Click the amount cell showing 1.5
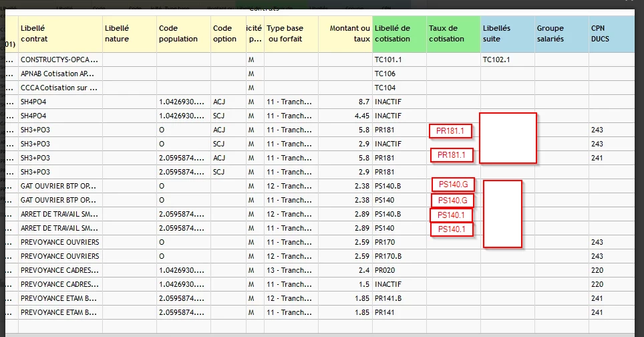Viewport: 644px width, 337px height. [345, 284]
